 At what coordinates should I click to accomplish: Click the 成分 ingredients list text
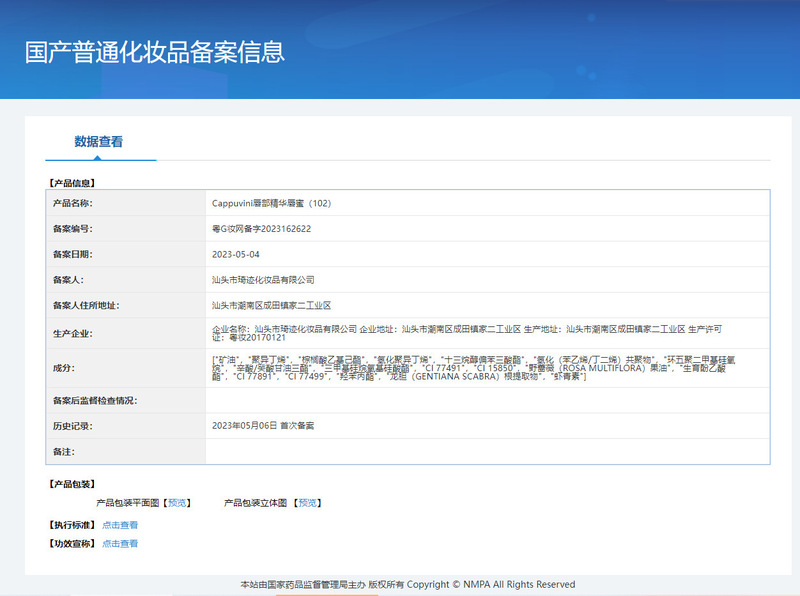(473, 368)
